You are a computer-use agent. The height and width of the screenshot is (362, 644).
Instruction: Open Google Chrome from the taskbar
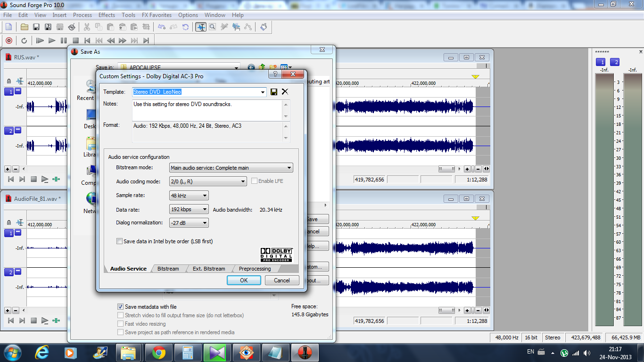[158, 353]
